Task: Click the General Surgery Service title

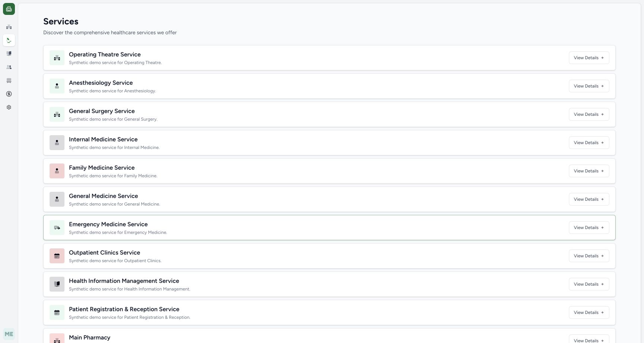Action: [102, 111]
